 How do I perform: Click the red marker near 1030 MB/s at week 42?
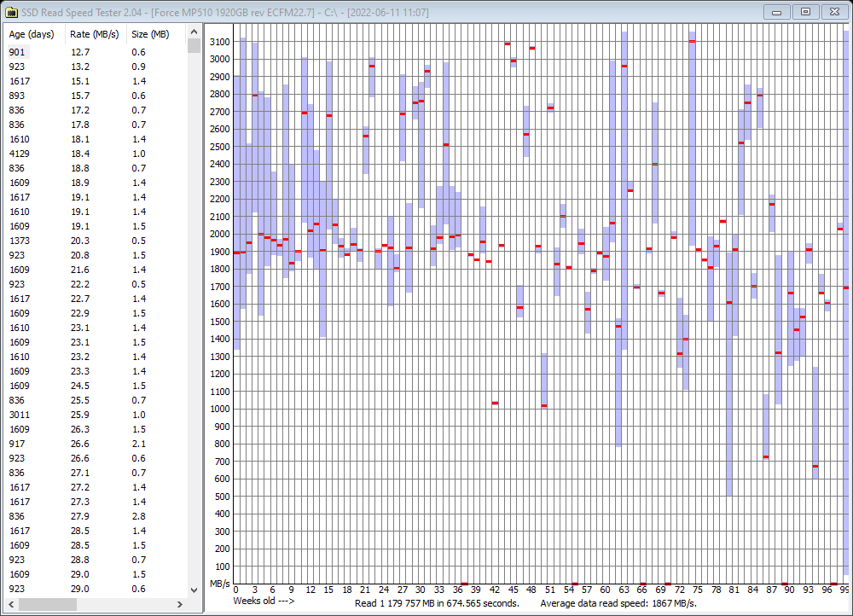coord(495,404)
